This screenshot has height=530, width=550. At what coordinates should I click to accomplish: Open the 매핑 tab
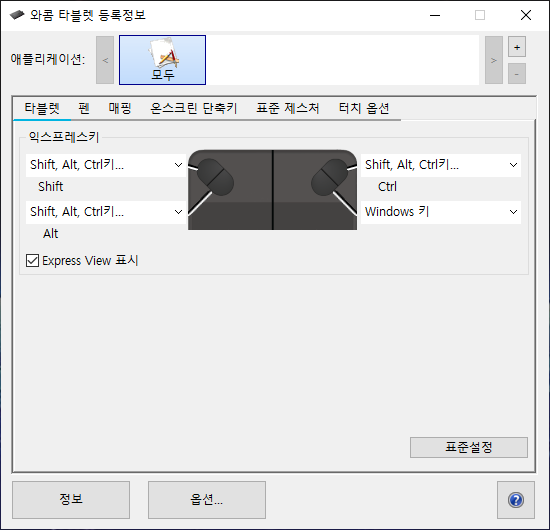pyautogui.click(x=120, y=108)
